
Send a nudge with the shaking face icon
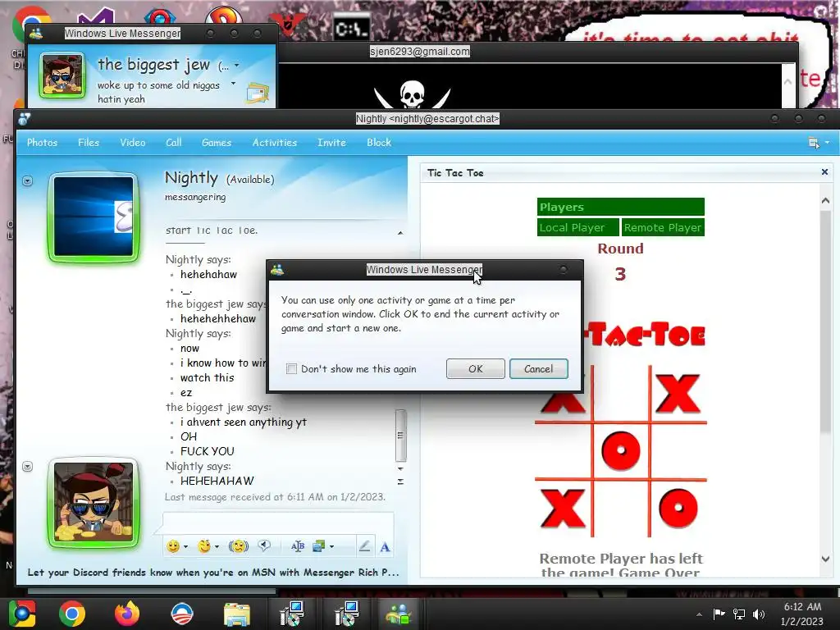pos(239,546)
